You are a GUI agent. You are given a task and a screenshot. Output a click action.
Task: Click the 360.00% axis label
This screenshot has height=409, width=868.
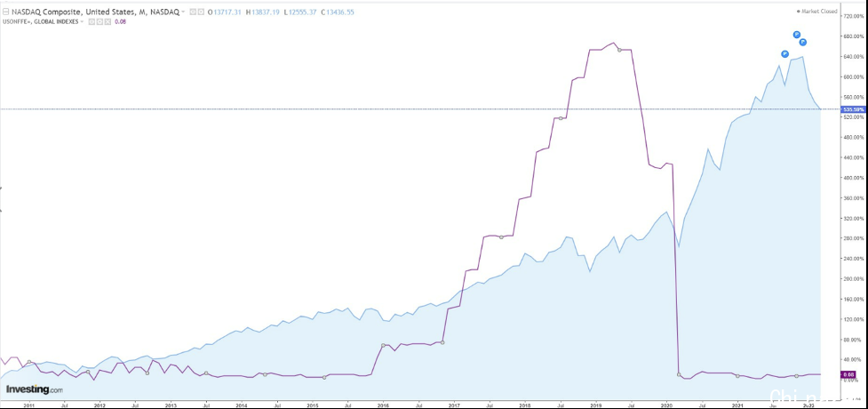point(855,198)
